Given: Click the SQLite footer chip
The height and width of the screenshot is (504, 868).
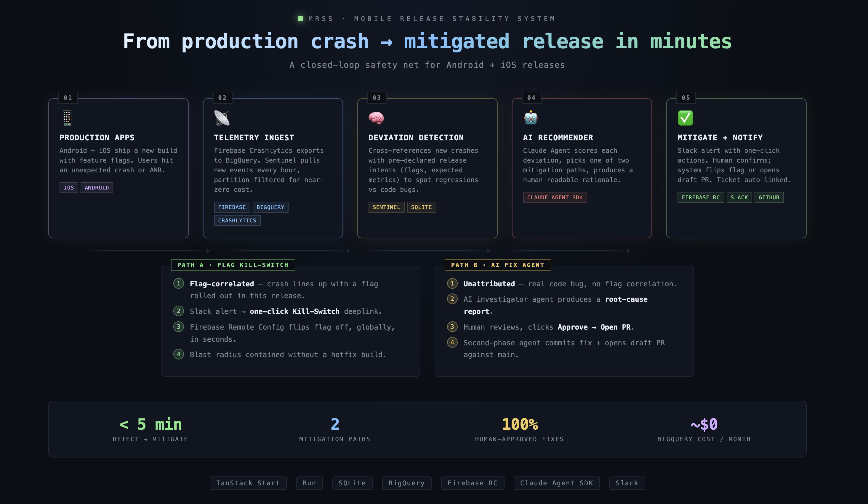Looking at the screenshot, I should [352, 483].
